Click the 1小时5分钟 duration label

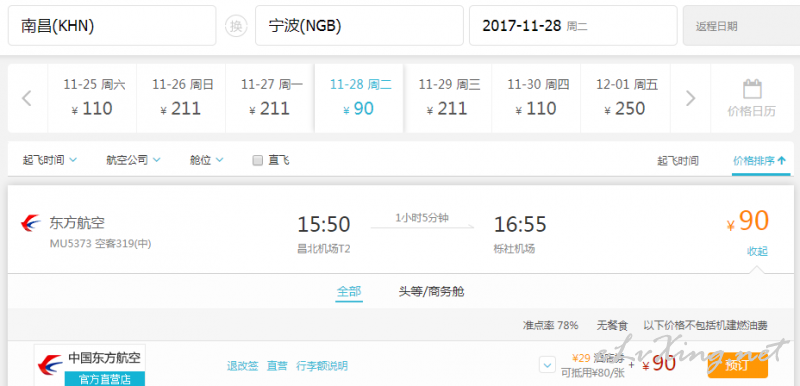(422, 218)
